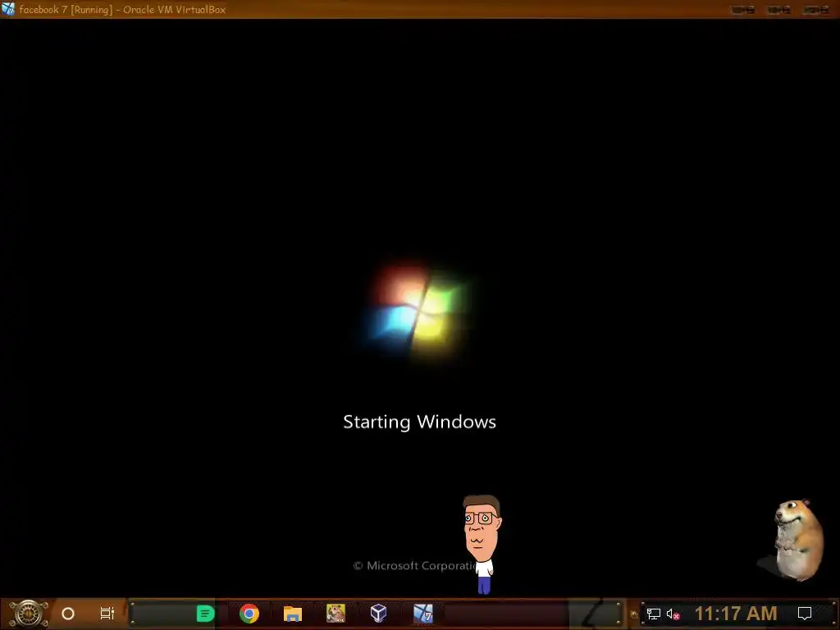The height and width of the screenshot is (630, 840).
Task: Switch to VirtualBox Manager cube icon
Action: [379, 614]
